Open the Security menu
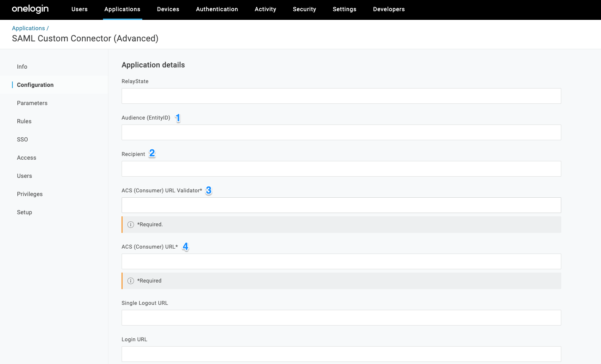The width and height of the screenshot is (601, 364). coord(304,9)
